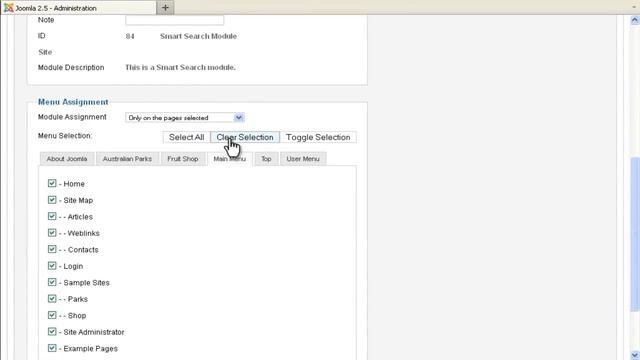Viewport: 640px width, 360px height.
Task: Switch to the Australian Parks tab
Action: click(127, 159)
